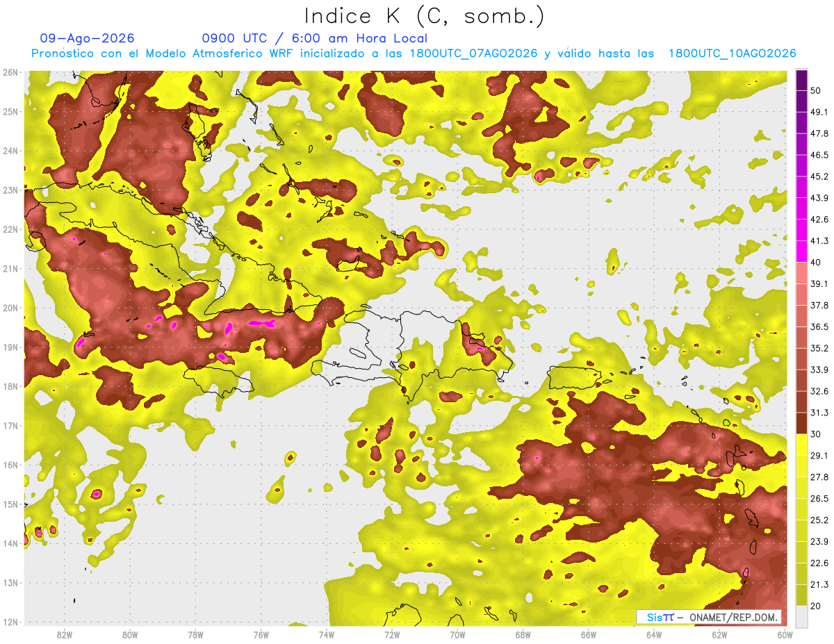The width and height of the screenshot is (834, 644).
Task: Click the 68W longitude label
Action: coord(523,634)
